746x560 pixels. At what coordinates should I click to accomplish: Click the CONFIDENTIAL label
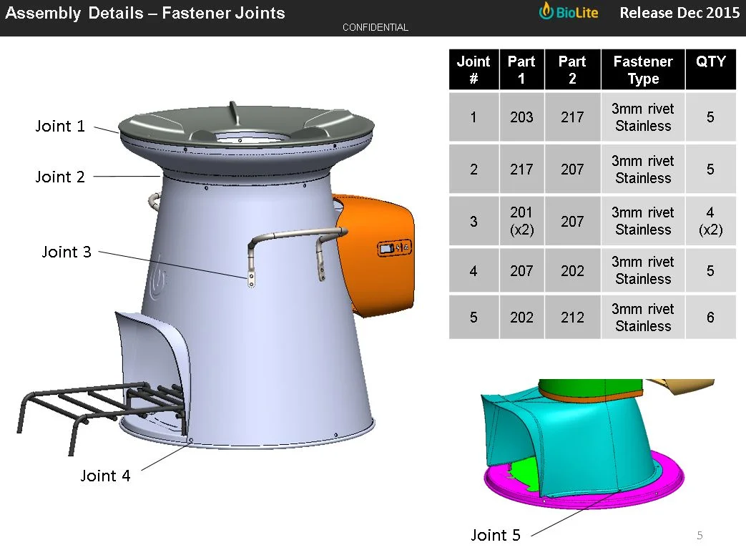pyautogui.click(x=376, y=28)
